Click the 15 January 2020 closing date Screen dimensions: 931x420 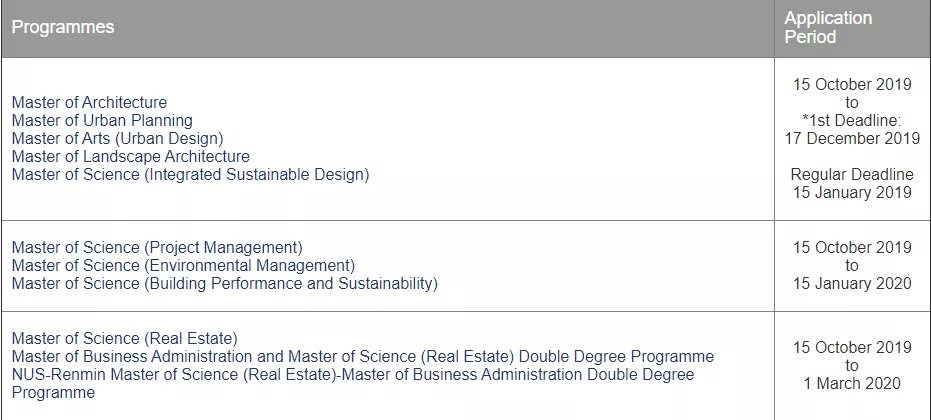tap(852, 283)
